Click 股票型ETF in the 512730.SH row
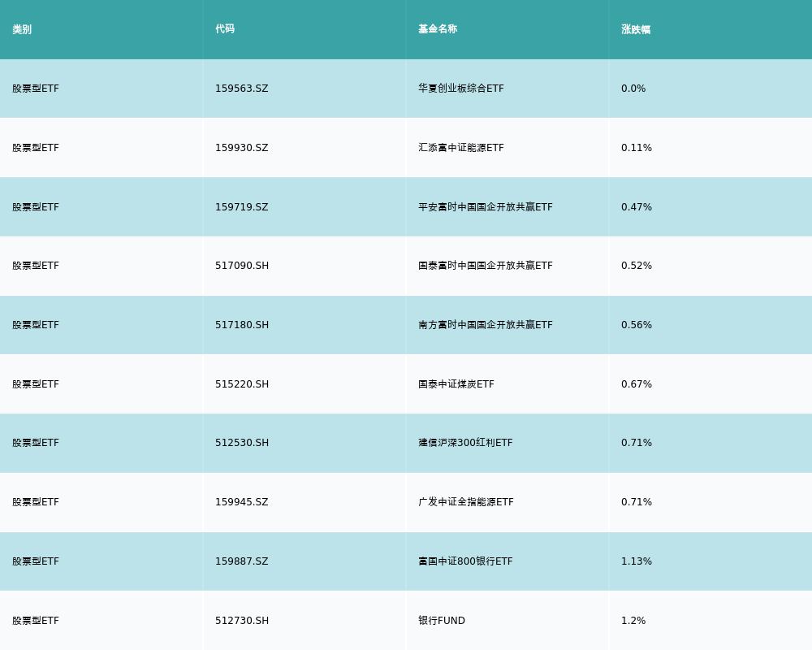Screen dimensions: 812x650 36,621
